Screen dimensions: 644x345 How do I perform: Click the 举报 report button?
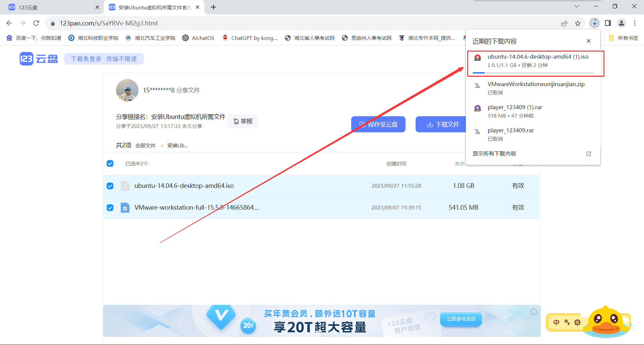243,121
